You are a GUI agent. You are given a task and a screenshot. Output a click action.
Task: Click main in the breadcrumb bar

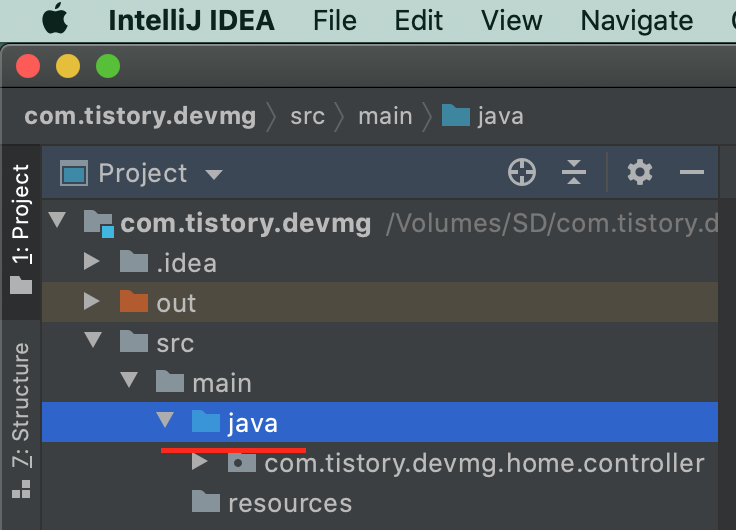[385, 116]
